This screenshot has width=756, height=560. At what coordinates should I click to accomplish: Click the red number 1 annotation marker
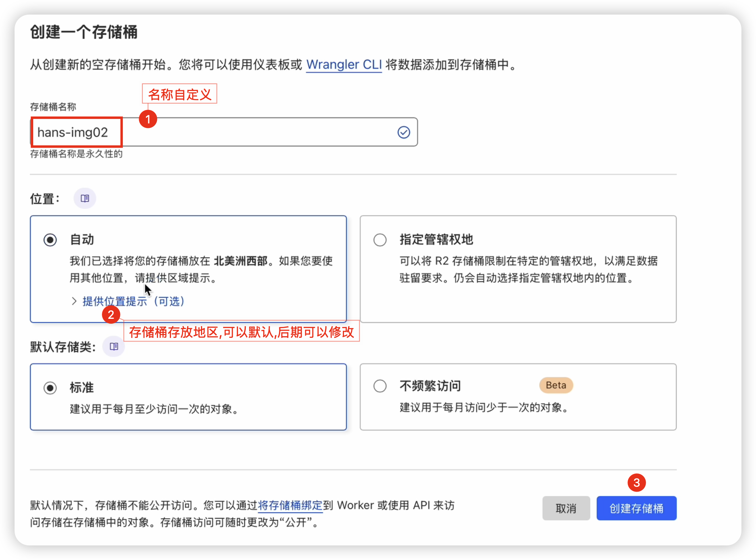(148, 119)
